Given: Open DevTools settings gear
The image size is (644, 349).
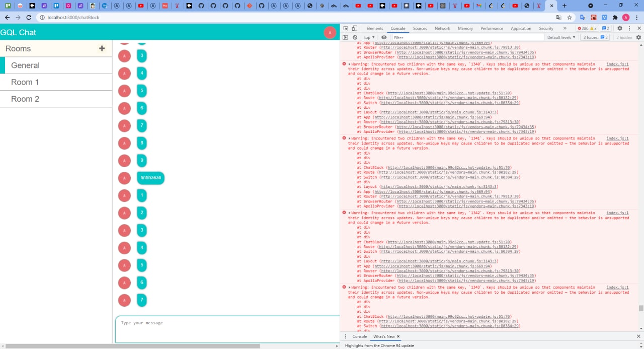Looking at the screenshot, I should pos(620,29).
